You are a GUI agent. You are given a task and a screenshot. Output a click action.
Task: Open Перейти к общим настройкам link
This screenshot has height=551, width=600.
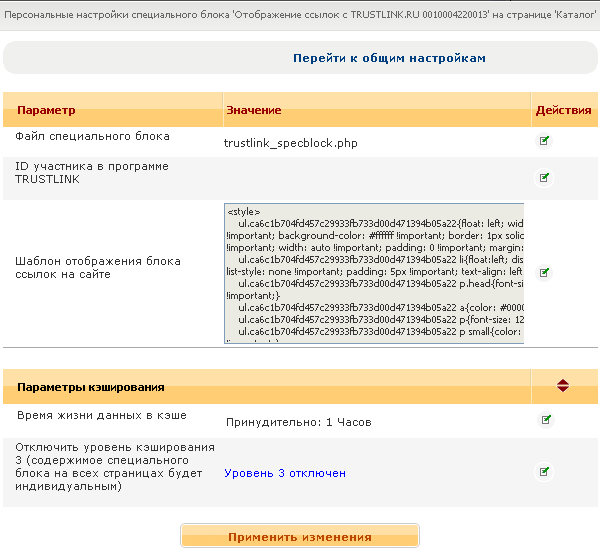tap(389, 58)
